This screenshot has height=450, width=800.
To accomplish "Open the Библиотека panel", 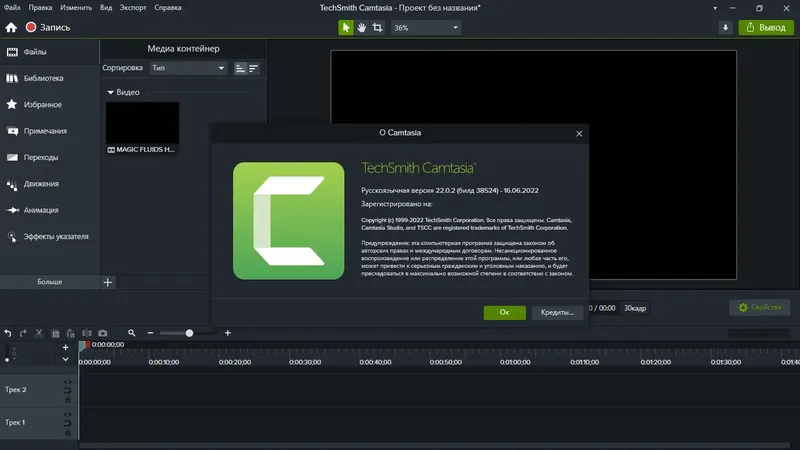I will click(49, 78).
